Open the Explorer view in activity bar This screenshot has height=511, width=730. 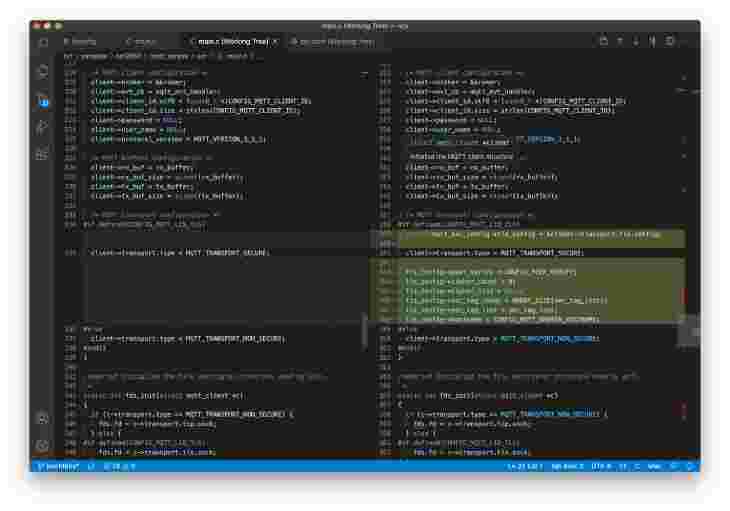(43, 43)
